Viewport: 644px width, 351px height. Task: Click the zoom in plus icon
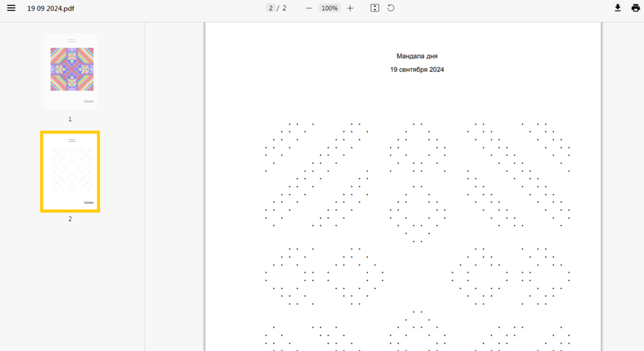tap(350, 8)
